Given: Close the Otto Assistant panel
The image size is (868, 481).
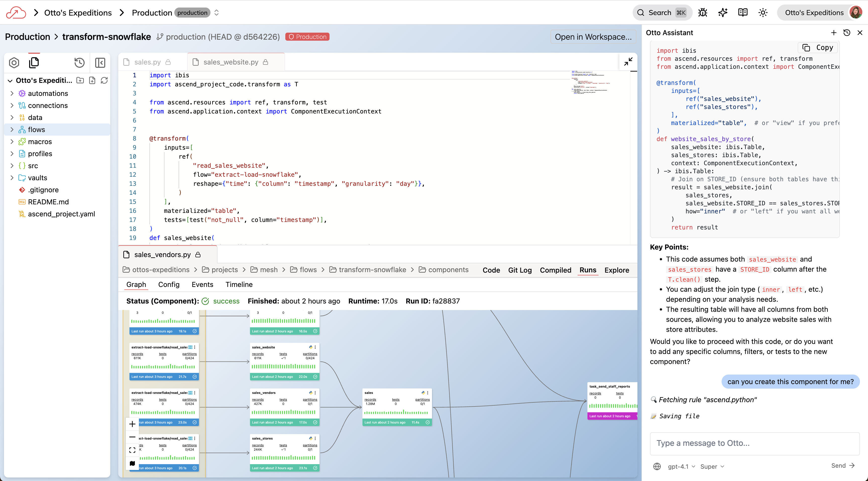Looking at the screenshot, I should point(860,33).
